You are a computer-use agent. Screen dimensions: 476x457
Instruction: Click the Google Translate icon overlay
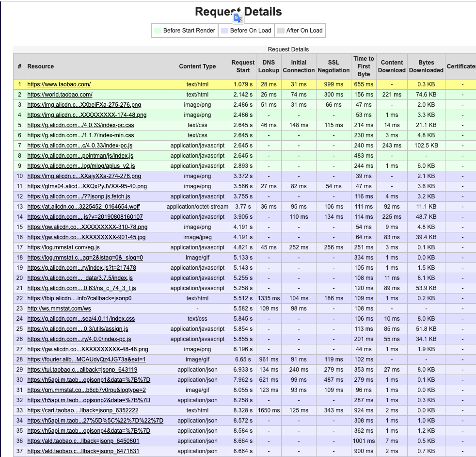coord(238,18)
